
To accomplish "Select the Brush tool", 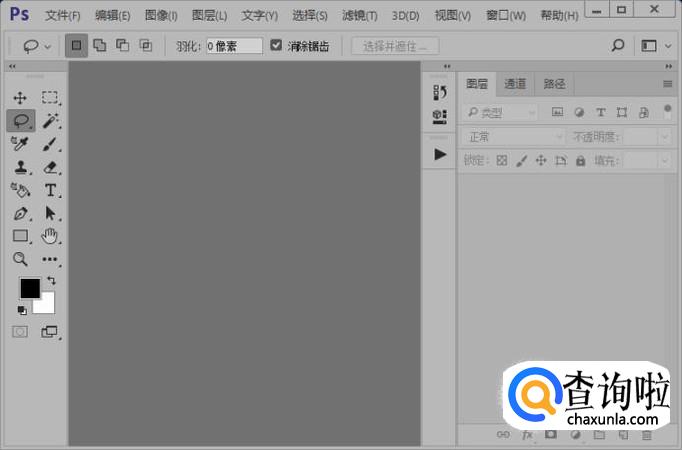I will point(50,144).
